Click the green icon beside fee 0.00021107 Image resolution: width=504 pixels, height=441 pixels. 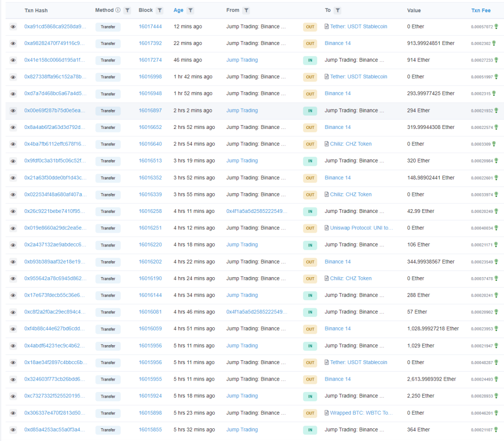point(496,430)
